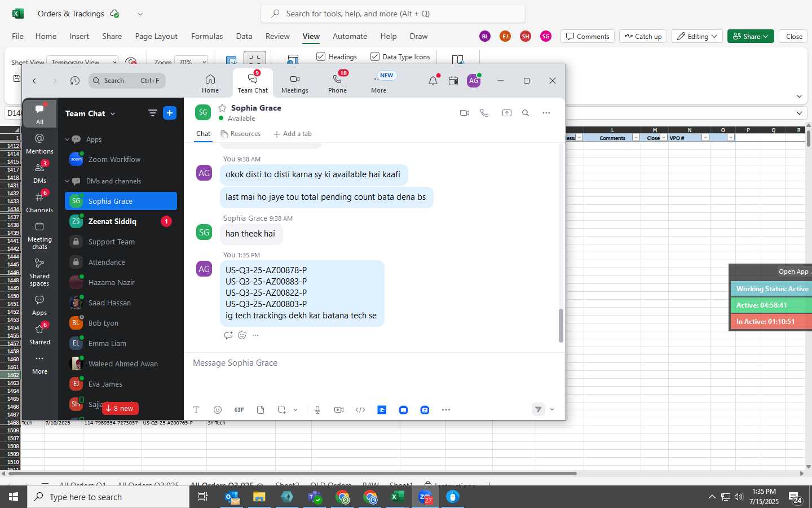Viewport: 812px width, 508px height.
Task: Open the Excel Formulas tab
Action: pyautogui.click(x=207, y=36)
